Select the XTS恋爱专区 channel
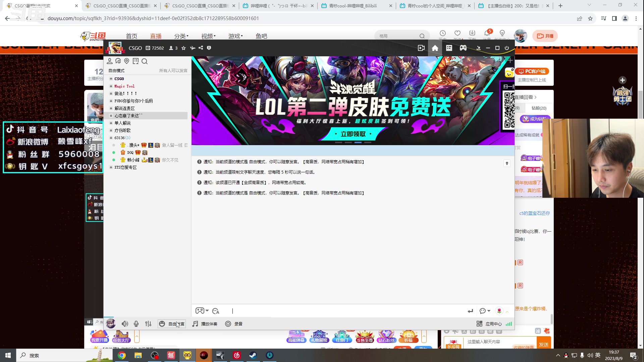The width and height of the screenshot is (644, 362). tap(125, 167)
